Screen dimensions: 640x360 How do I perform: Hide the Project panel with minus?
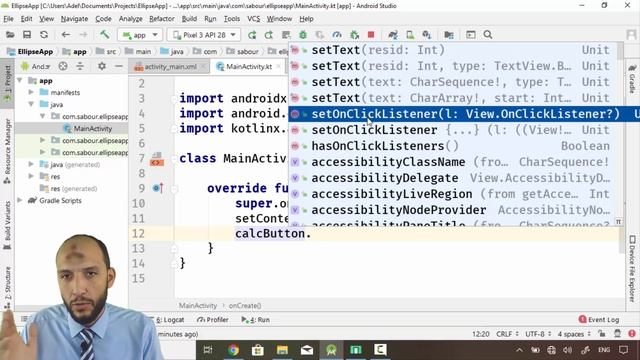click(118, 66)
